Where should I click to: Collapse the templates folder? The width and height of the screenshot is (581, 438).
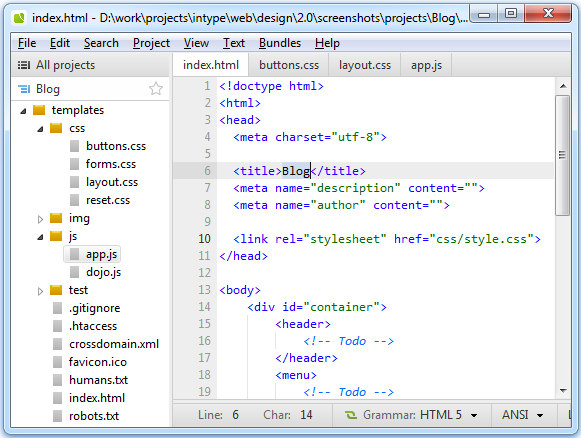[x=23, y=110]
